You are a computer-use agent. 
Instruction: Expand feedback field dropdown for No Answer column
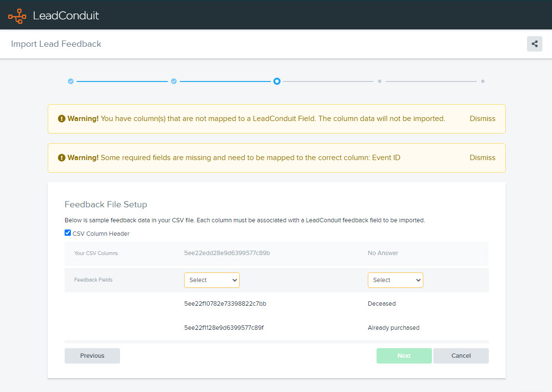coord(395,280)
